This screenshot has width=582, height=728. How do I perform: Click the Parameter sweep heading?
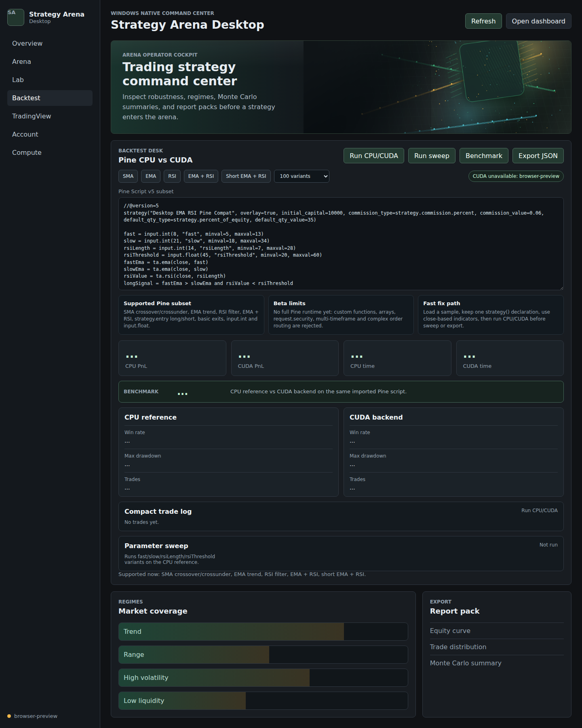tap(156, 546)
